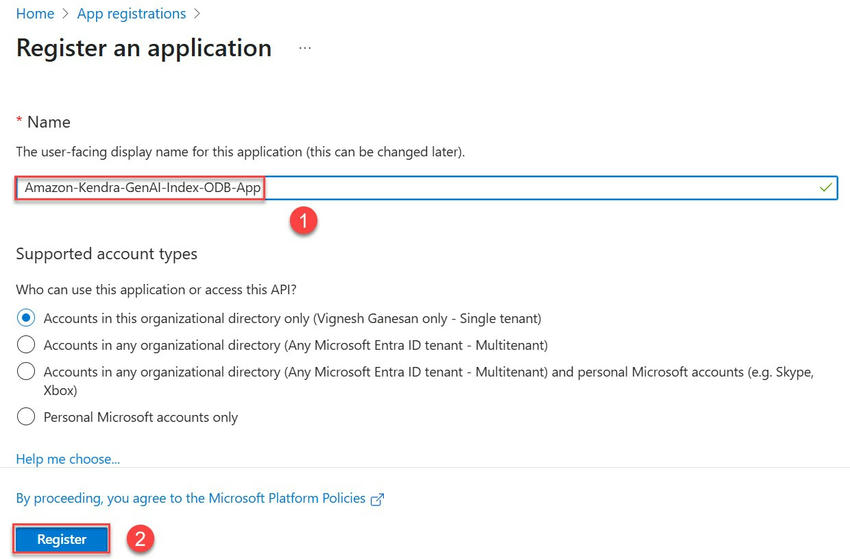Open the App registrations breadcrumb

[132, 14]
